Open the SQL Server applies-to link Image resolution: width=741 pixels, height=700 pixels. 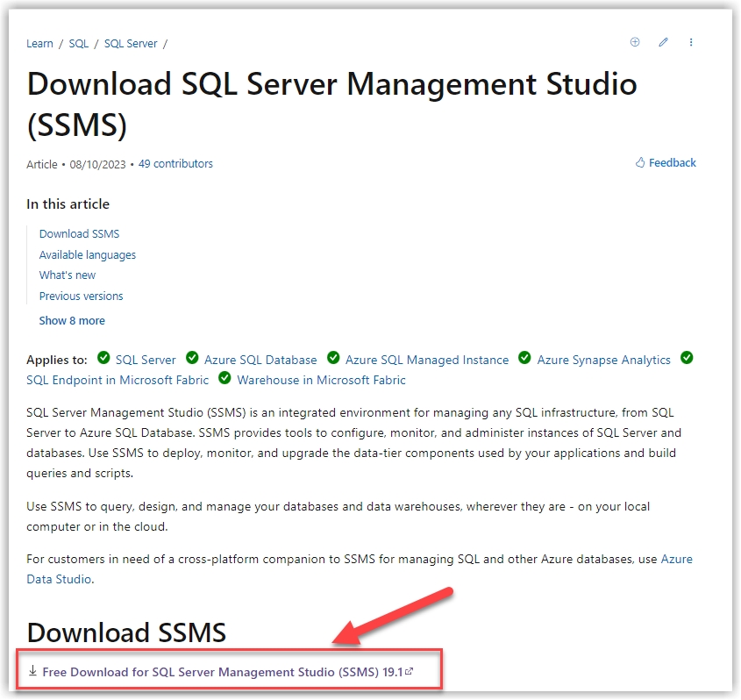(x=146, y=361)
